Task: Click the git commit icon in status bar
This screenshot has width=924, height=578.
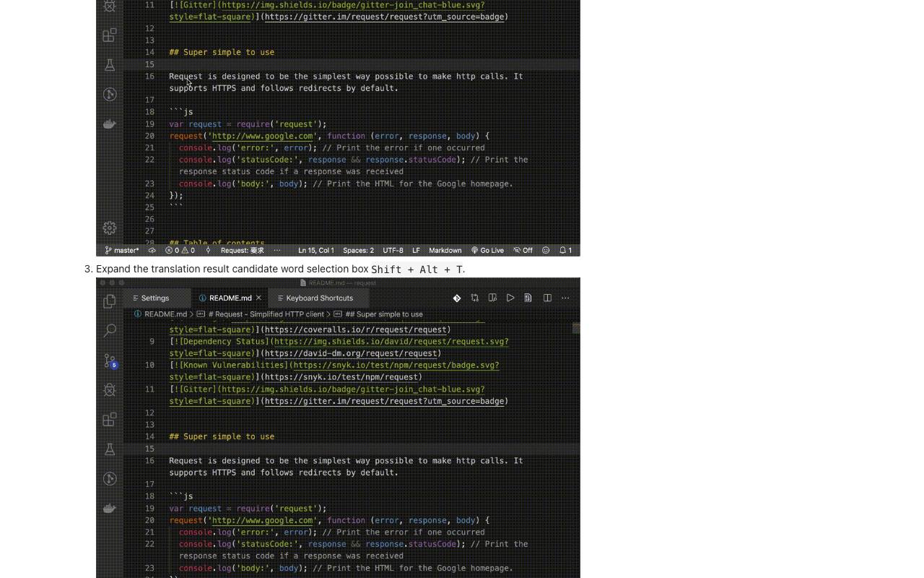Action: (208, 251)
